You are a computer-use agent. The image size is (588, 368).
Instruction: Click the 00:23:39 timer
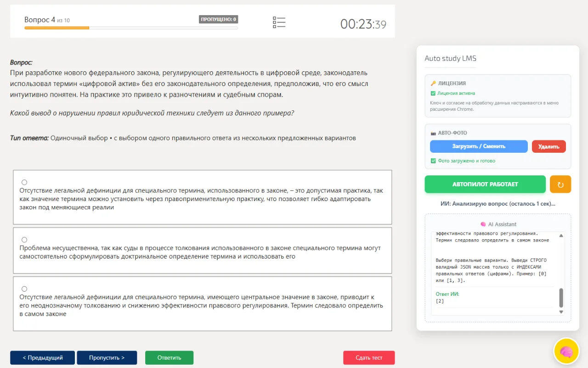[363, 24]
